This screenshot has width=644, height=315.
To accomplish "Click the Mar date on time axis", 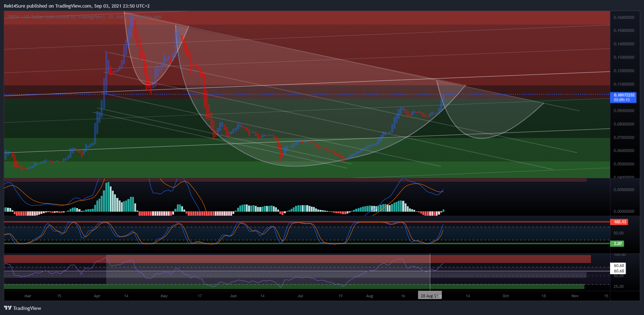I will click(x=28, y=296).
